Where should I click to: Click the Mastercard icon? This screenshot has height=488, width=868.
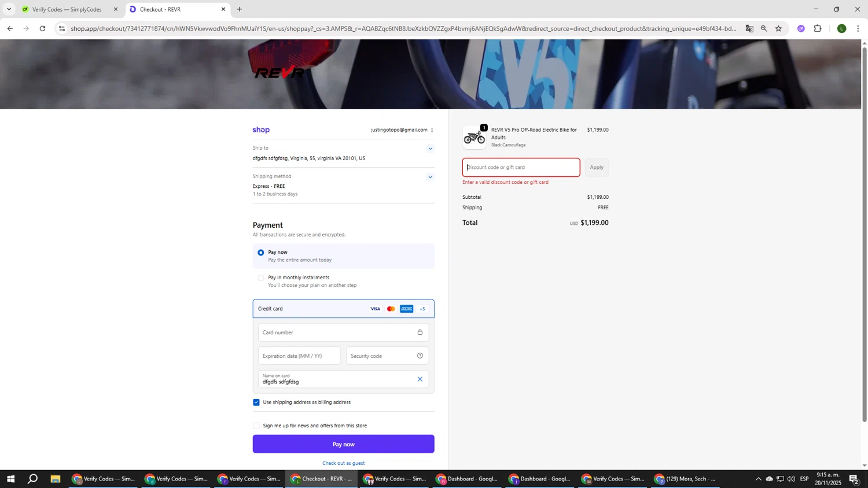pos(391,309)
